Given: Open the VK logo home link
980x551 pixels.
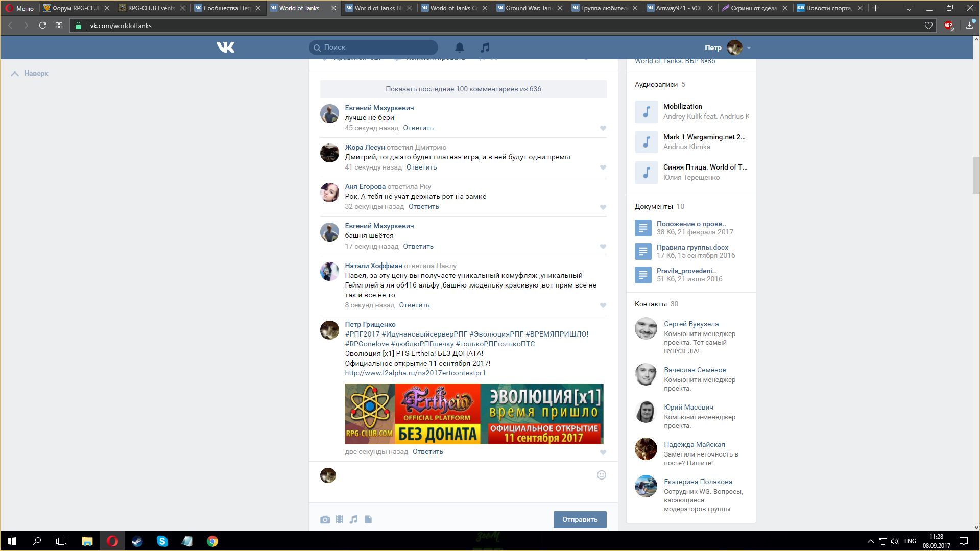Looking at the screenshot, I should coord(225,47).
